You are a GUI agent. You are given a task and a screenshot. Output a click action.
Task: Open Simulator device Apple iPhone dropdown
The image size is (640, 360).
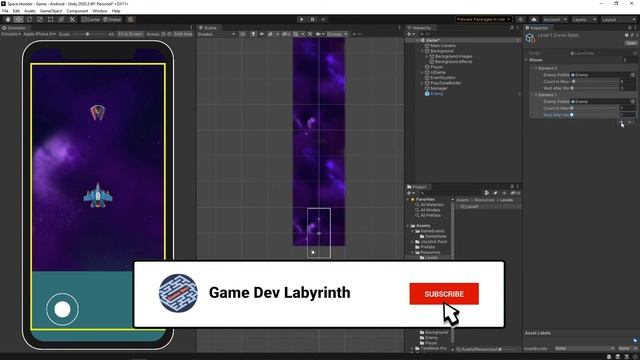tap(39, 34)
